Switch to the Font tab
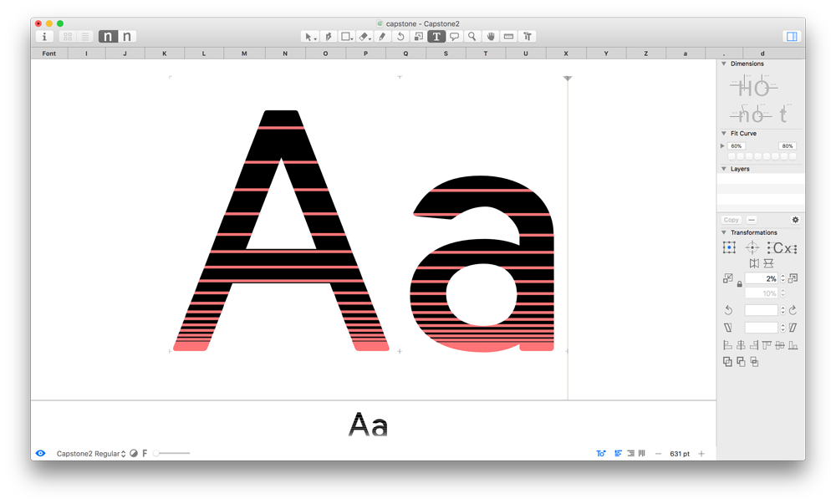Screen dimensions: 836x504 [48, 53]
